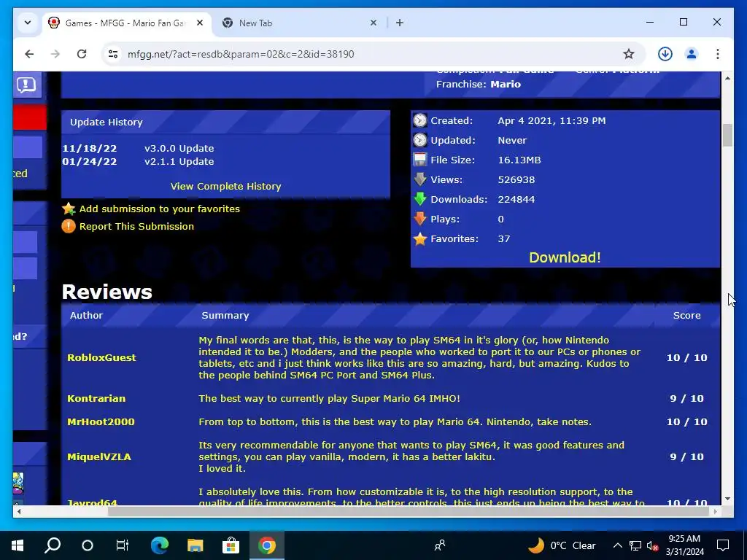Click the Franchise value Mario

pos(506,85)
